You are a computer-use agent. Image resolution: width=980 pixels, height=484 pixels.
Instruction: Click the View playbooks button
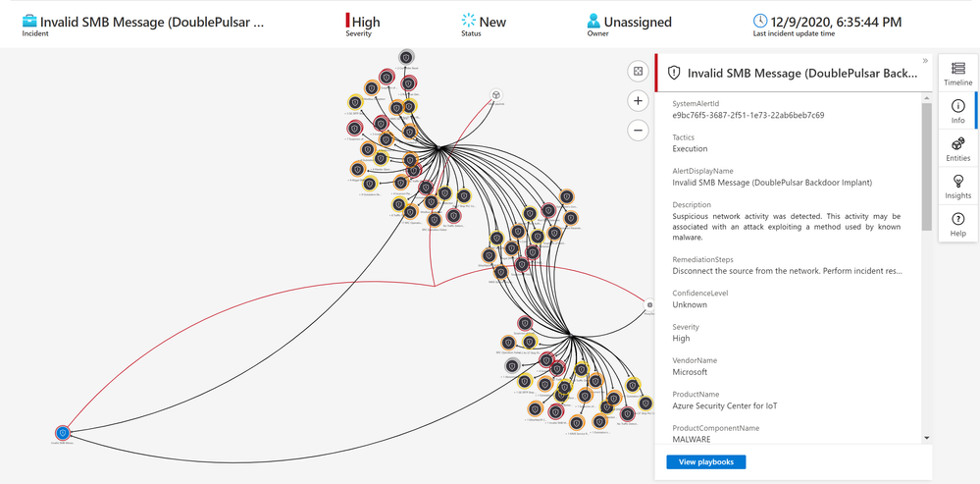[705, 462]
